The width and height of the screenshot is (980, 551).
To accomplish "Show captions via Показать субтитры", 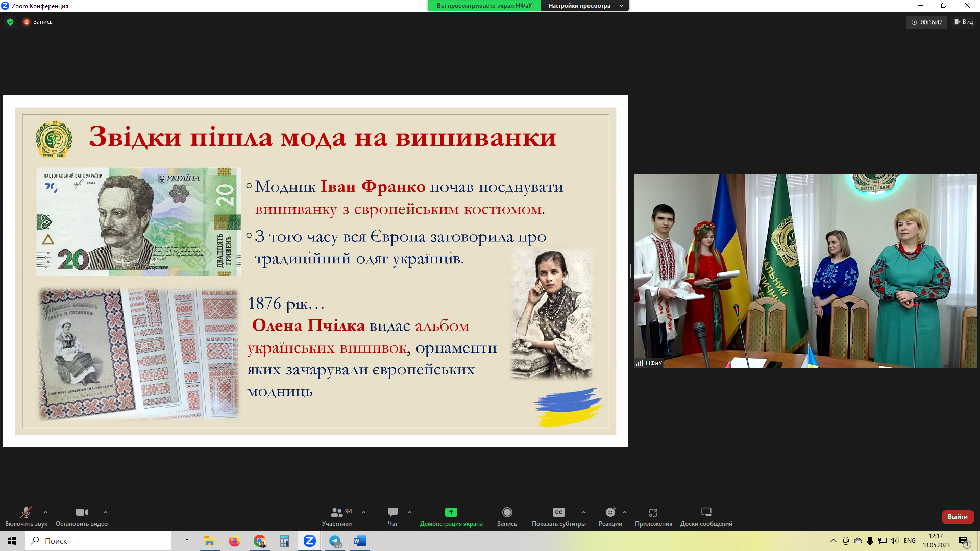I will pos(559,516).
